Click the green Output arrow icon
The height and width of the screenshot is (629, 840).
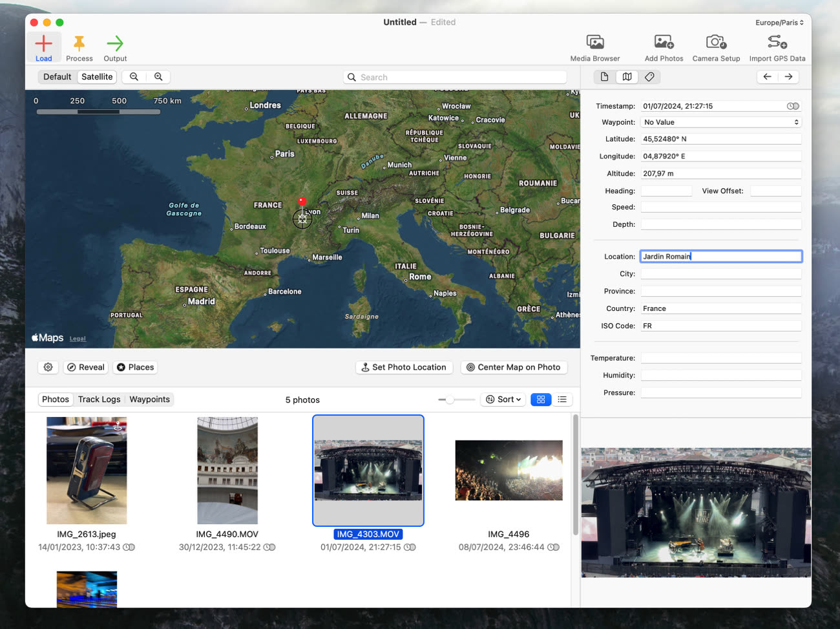tap(115, 43)
